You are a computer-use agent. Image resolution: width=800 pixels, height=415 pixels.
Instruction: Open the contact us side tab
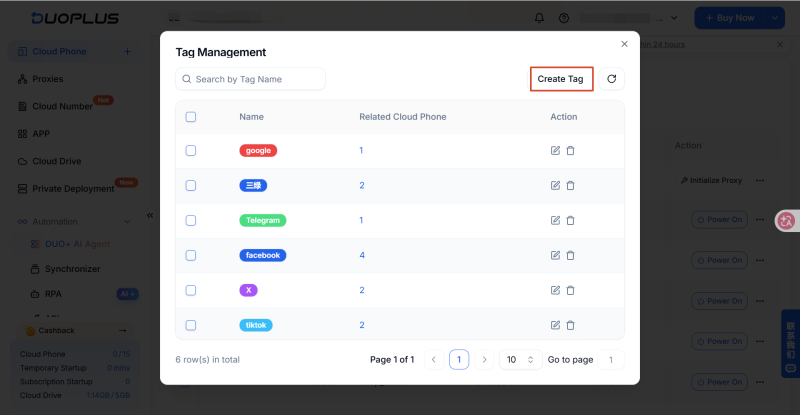pos(790,344)
